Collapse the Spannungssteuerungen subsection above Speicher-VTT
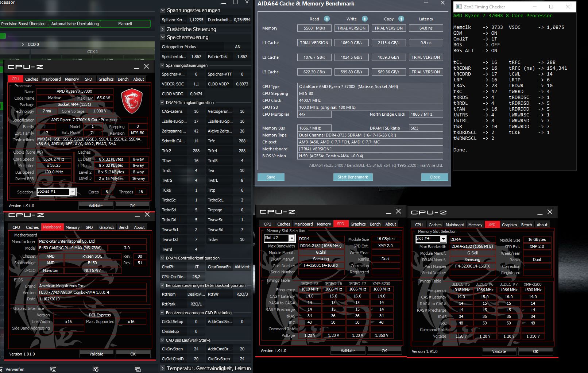 [x=162, y=65]
